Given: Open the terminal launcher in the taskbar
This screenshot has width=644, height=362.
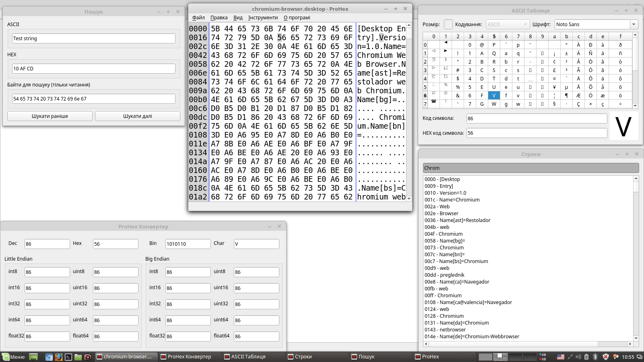Looking at the screenshot, I should (x=68, y=357).
